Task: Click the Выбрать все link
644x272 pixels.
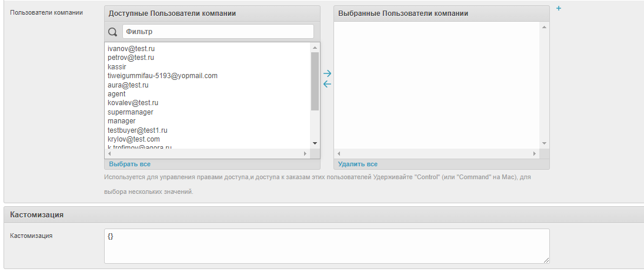Action: pos(129,164)
